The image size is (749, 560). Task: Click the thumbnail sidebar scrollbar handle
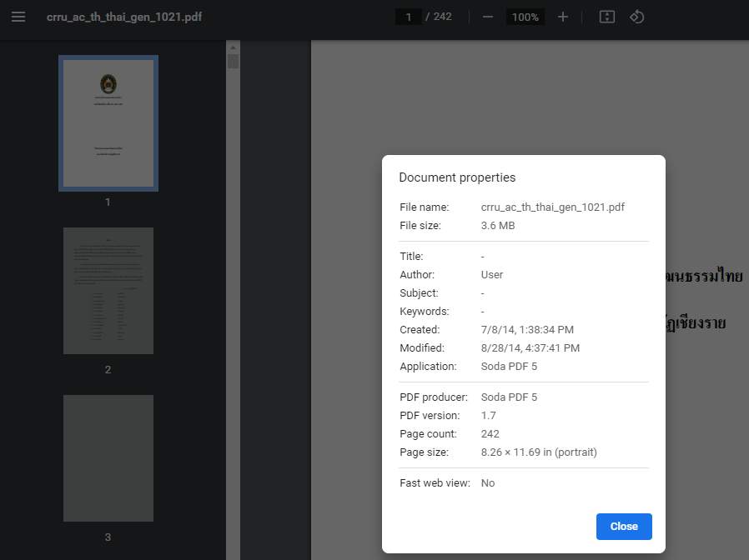point(233,62)
